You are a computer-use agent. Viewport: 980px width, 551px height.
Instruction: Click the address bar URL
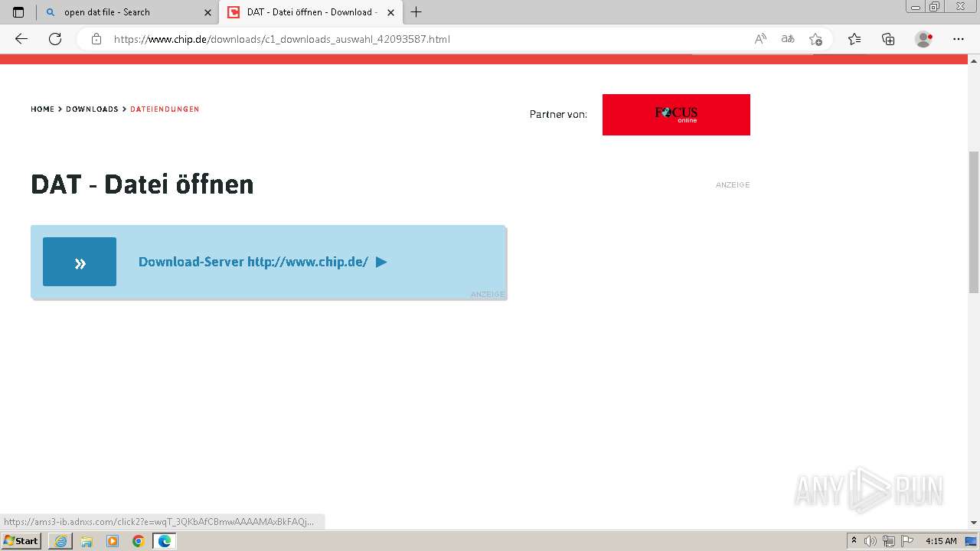(x=282, y=39)
